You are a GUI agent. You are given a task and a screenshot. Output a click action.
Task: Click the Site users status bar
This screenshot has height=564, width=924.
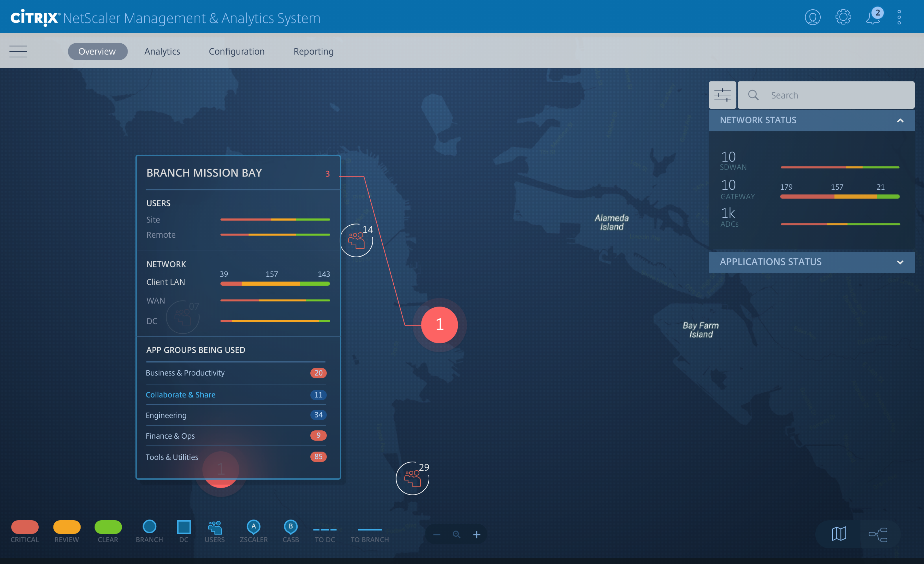tap(275, 219)
